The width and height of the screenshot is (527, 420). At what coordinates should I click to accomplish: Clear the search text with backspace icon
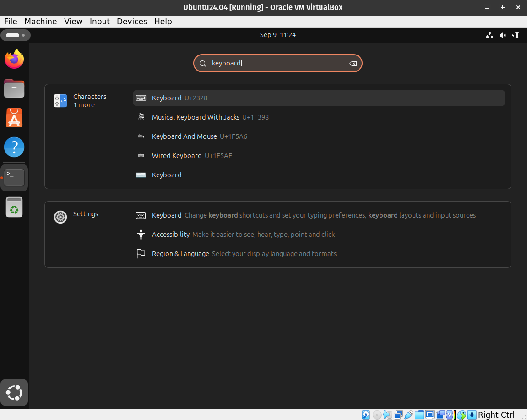click(x=353, y=64)
